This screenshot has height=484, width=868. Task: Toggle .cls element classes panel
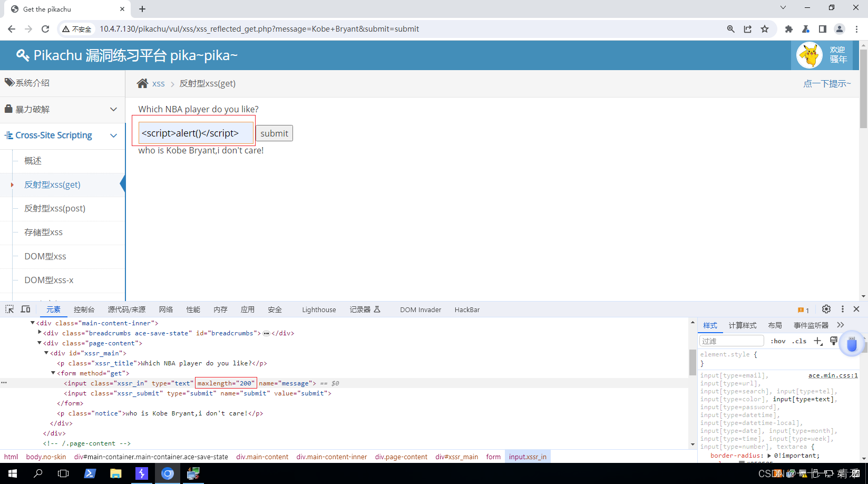coord(799,341)
